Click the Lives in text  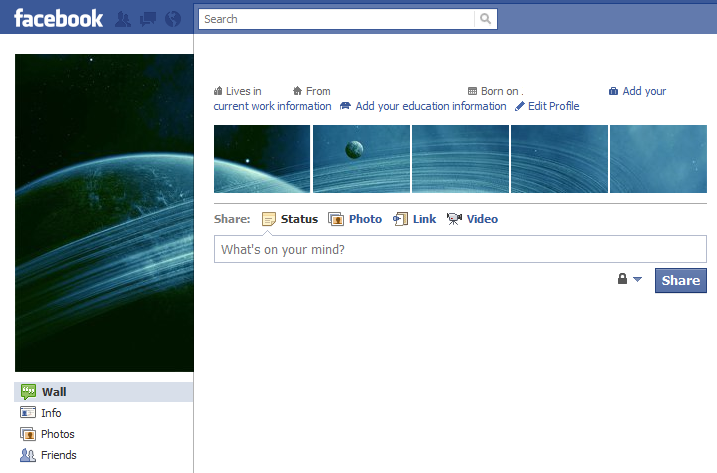244,91
